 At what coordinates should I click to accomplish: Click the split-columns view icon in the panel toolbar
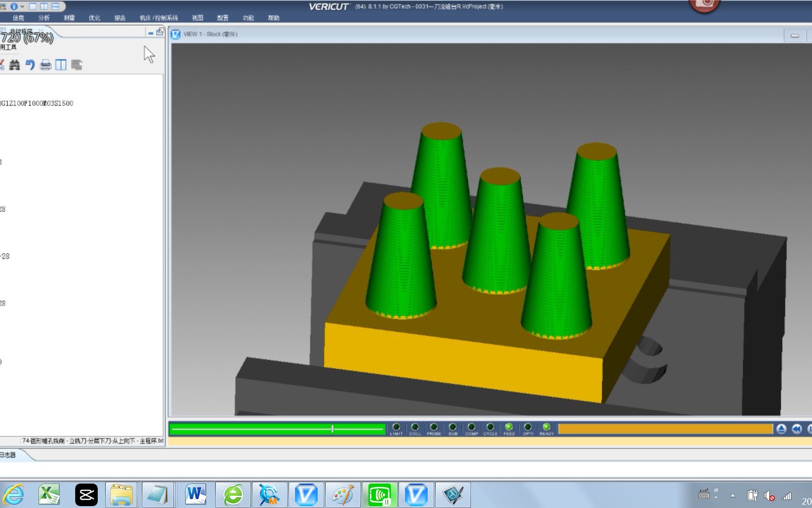(61, 65)
